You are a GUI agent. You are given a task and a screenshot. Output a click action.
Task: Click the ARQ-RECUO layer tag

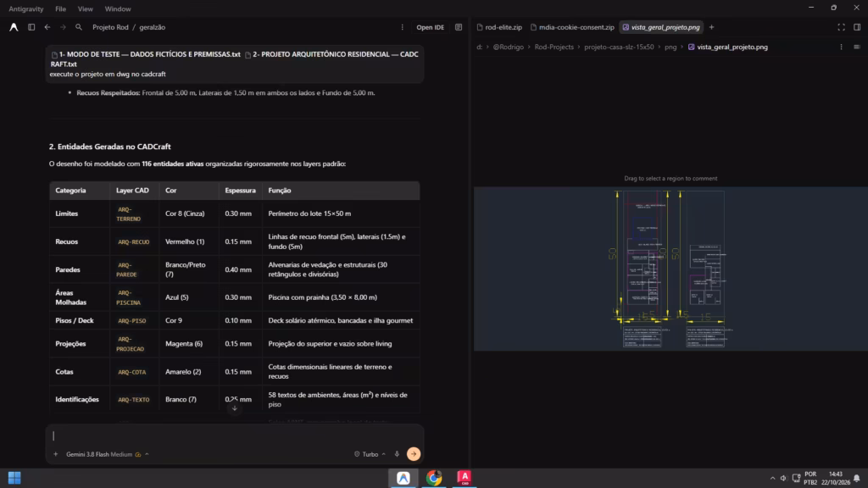pyautogui.click(x=133, y=241)
